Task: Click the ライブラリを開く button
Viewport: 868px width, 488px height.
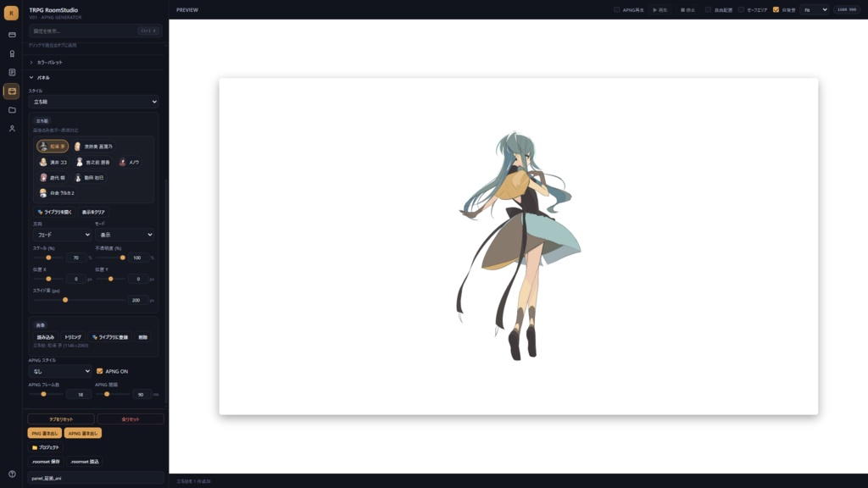Action: pyautogui.click(x=54, y=212)
